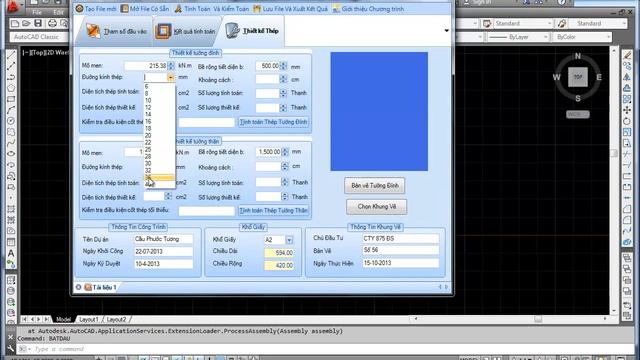The width and height of the screenshot is (640, 360).
Task: Select the Erase tool in Modify toolbar
Action: pos(627,55)
